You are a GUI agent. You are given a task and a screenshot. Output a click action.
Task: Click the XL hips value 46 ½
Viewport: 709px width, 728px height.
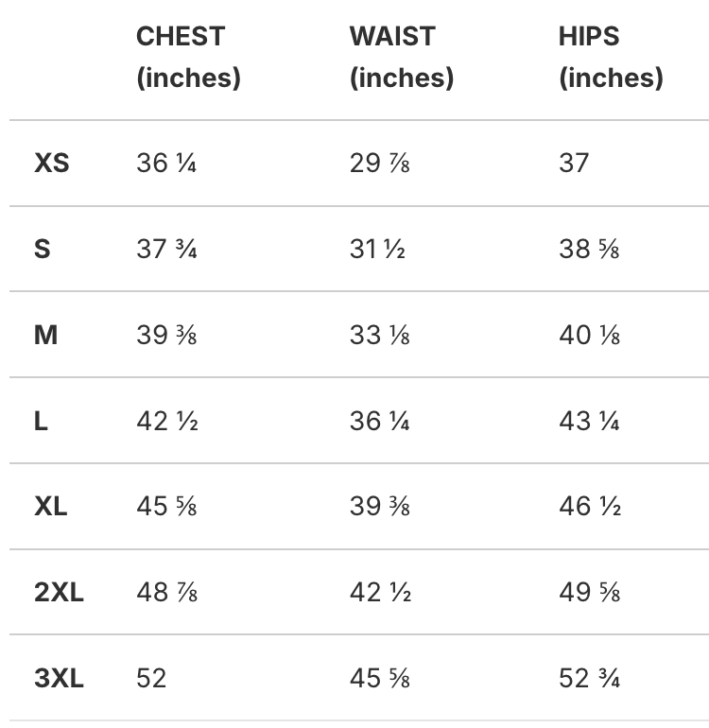click(589, 507)
